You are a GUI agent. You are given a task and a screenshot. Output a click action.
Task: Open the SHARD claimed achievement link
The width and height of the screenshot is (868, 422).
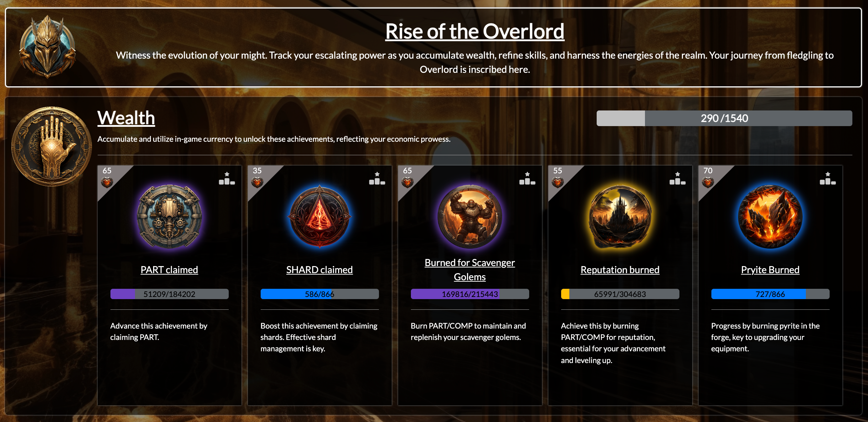[x=320, y=270]
